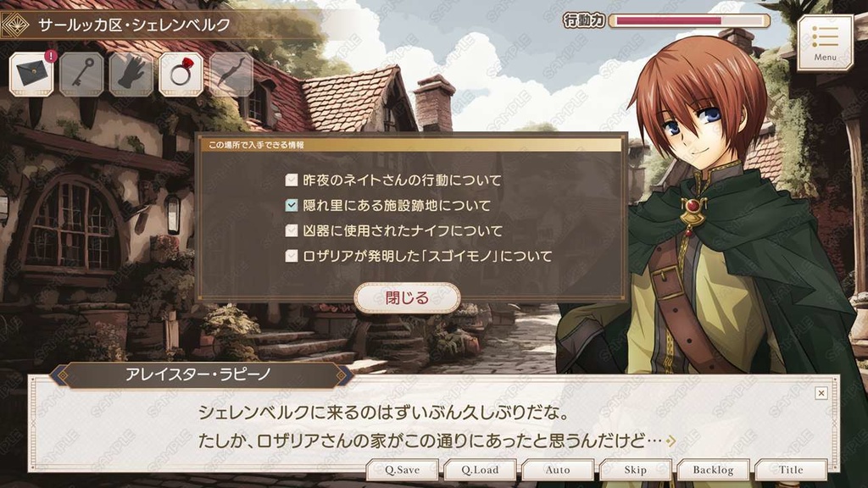Open the envelope letter item icon

(31, 75)
